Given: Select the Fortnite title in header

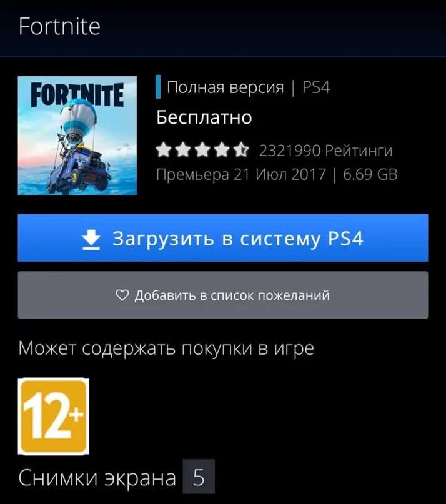Looking at the screenshot, I should coord(59,26).
